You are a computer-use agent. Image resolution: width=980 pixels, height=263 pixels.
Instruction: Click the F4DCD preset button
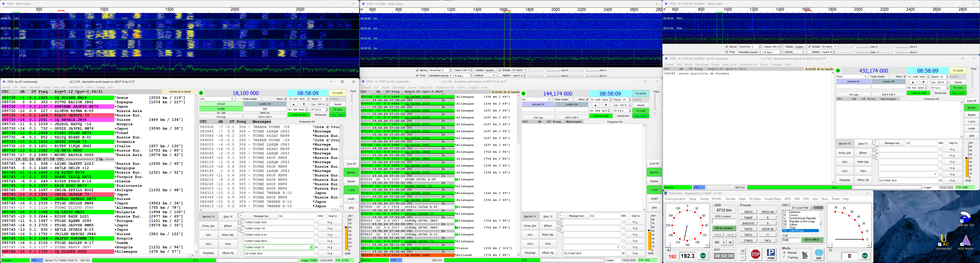tap(748, 212)
